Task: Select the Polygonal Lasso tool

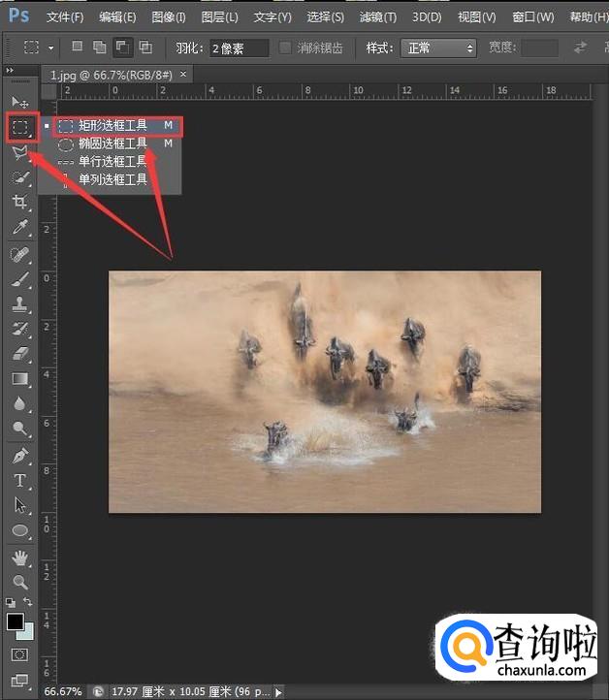Action: point(20,152)
